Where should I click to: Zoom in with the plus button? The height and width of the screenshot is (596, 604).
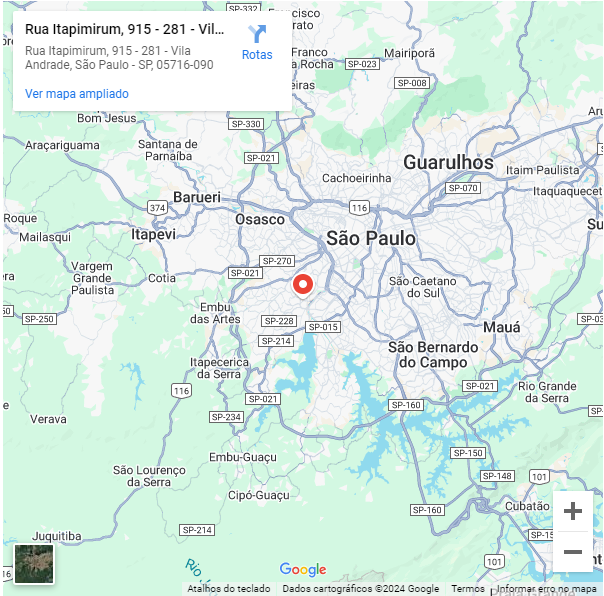click(x=573, y=511)
